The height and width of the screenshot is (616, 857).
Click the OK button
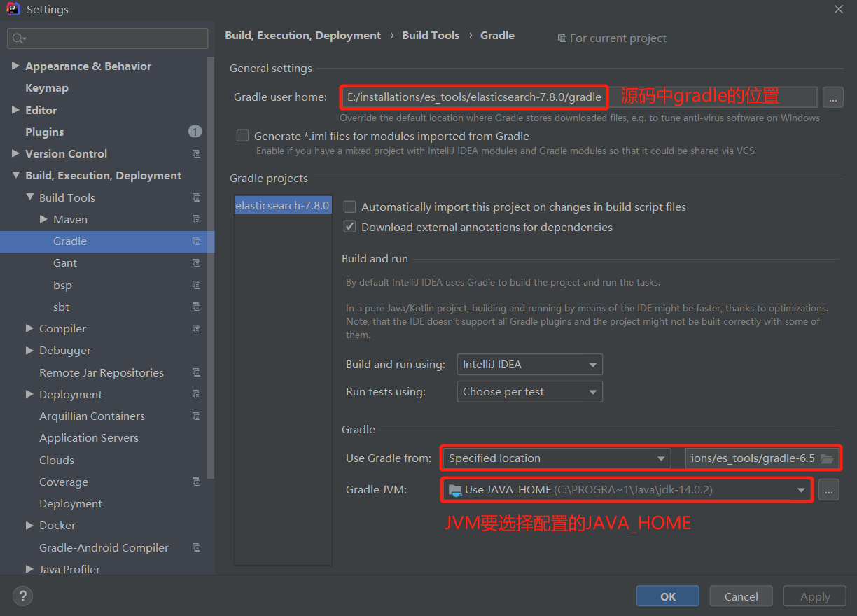[668, 596]
